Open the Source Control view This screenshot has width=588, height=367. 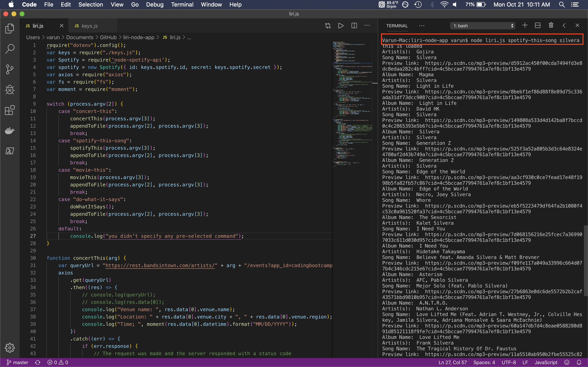tap(10, 69)
